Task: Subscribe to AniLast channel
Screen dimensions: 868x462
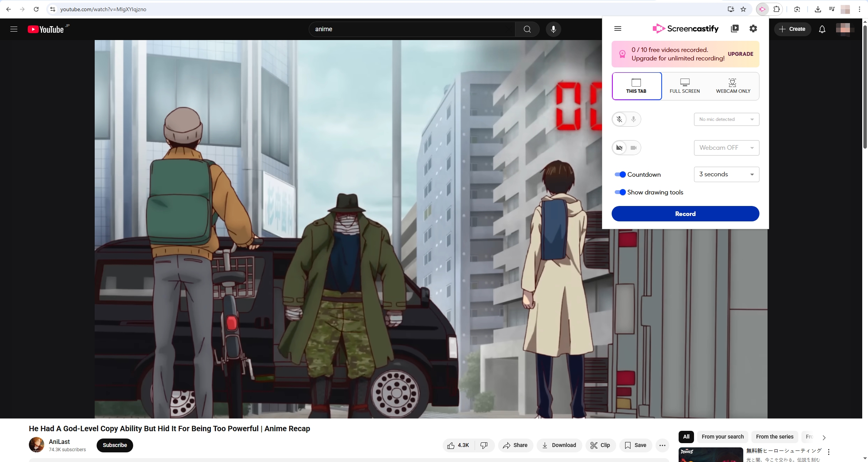Action: coord(115,445)
